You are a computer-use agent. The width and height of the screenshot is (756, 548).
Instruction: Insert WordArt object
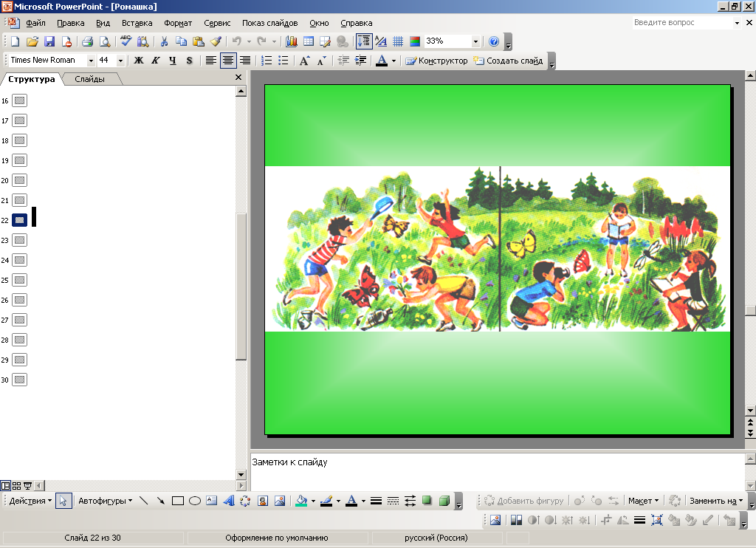pyautogui.click(x=229, y=501)
